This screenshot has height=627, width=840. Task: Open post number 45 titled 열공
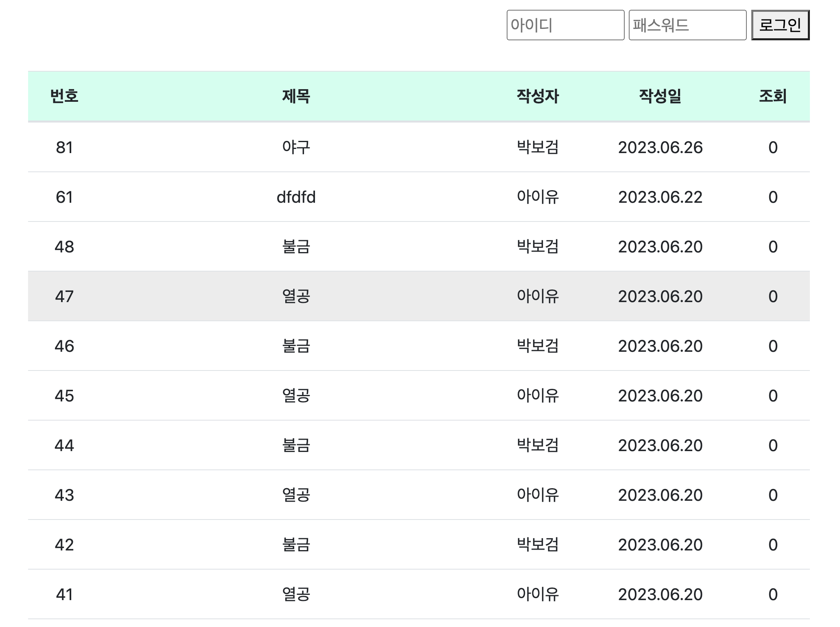pyautogui.click(x=296, y=396)
